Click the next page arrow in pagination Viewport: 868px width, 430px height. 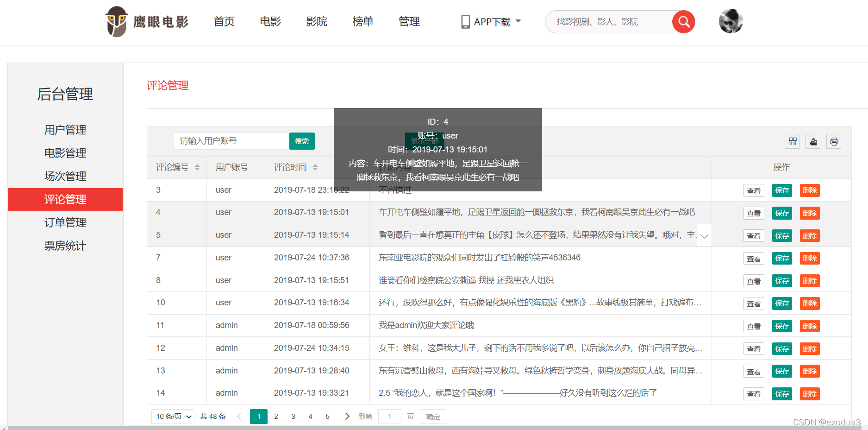click(347, 416)
